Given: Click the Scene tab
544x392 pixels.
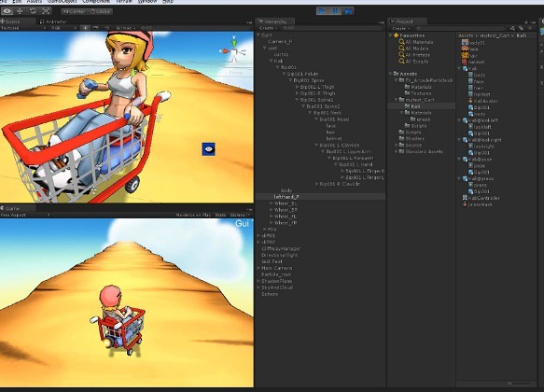Looking at the screenshot, I should (18, 21).
